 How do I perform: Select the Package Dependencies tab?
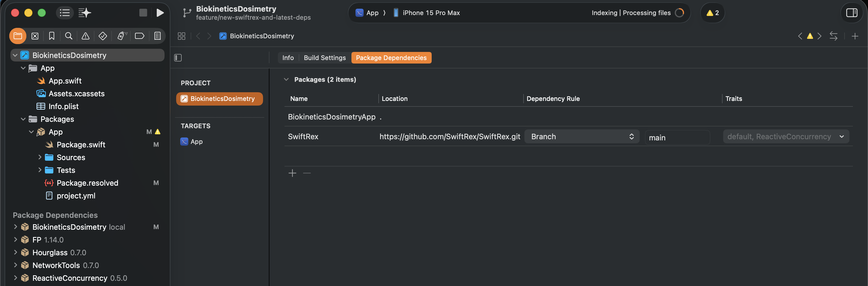pyautogui.click(x=391, y=58)
